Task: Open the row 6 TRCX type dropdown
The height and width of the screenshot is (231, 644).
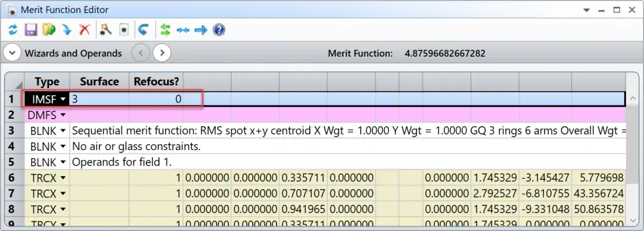Action: [x=63, y=177]
